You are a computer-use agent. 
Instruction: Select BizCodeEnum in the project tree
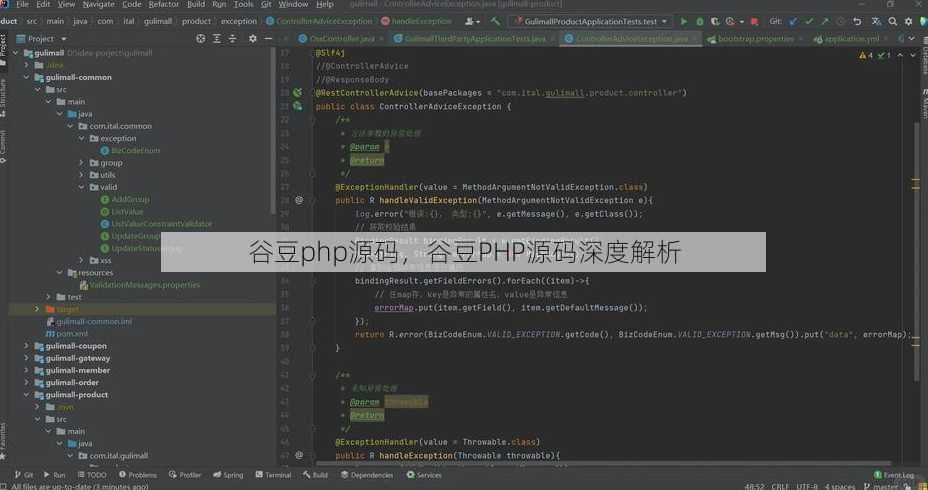pyautogui.click(x=136, y=151)
